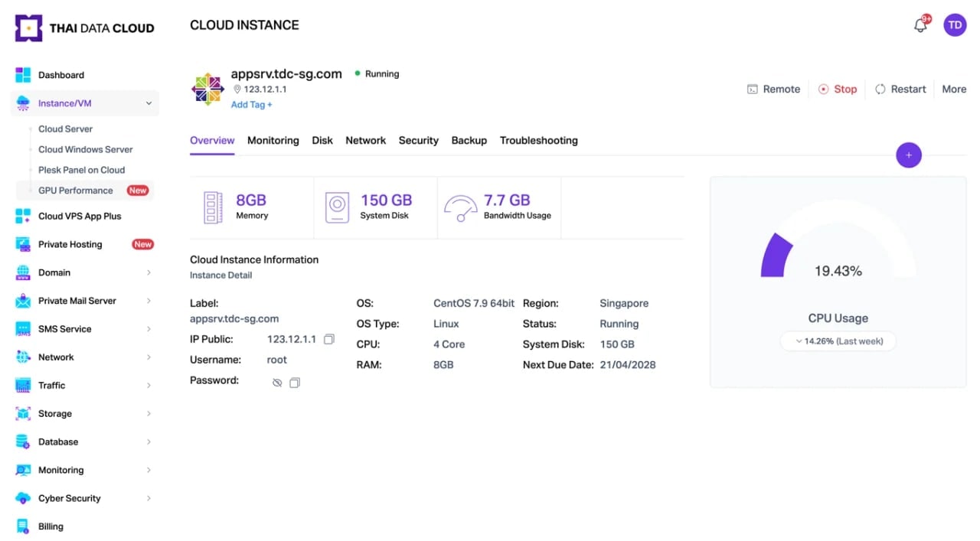Click the SMS Service icon
Screen dimensions: 980x541
pyautogui.click(x=23, y=329)
